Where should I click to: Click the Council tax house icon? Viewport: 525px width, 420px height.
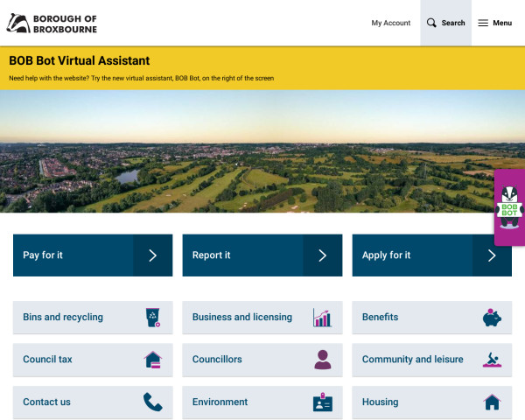click(153, 360)
